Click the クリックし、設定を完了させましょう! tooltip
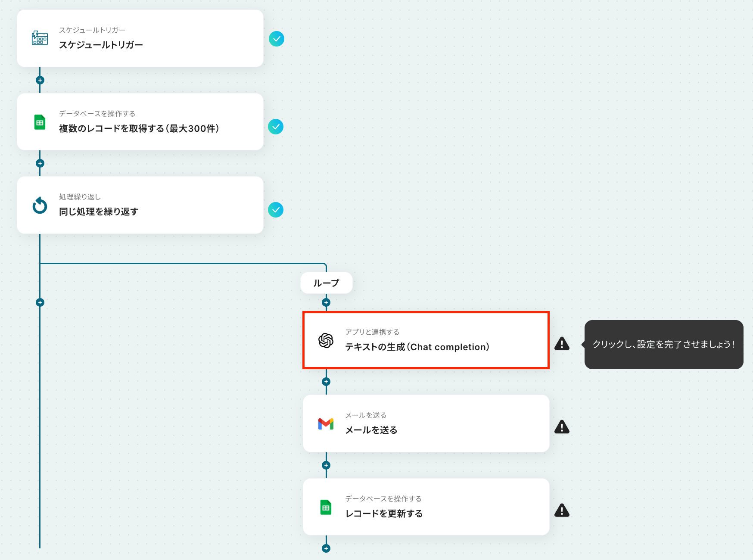Screen dimensions: 753x560 tap(664, 344)
